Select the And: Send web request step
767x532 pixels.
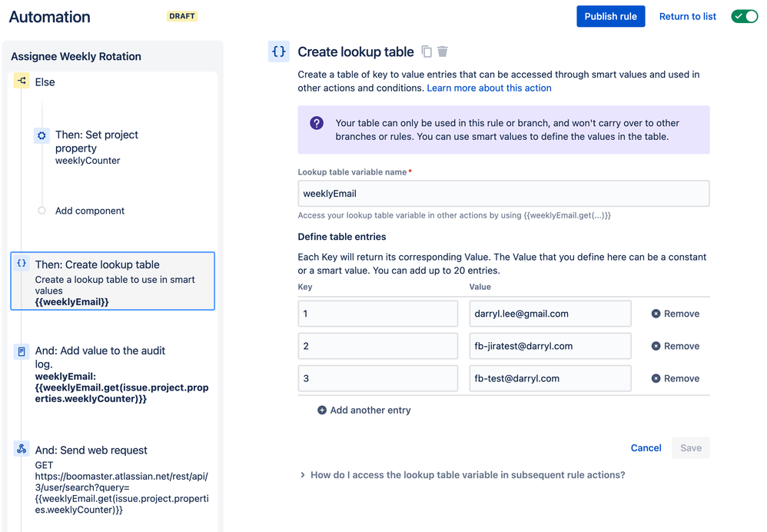tap(112, 479)
